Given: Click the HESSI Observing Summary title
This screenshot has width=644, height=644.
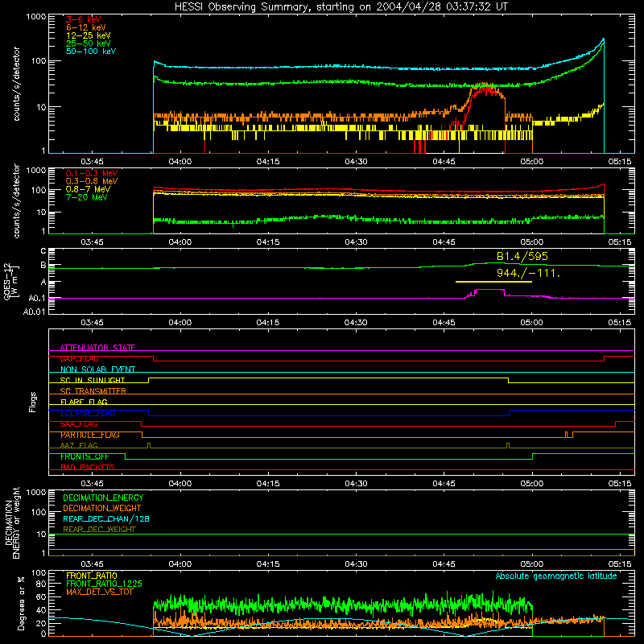Looking at the screenshot, I should [341, 6].
